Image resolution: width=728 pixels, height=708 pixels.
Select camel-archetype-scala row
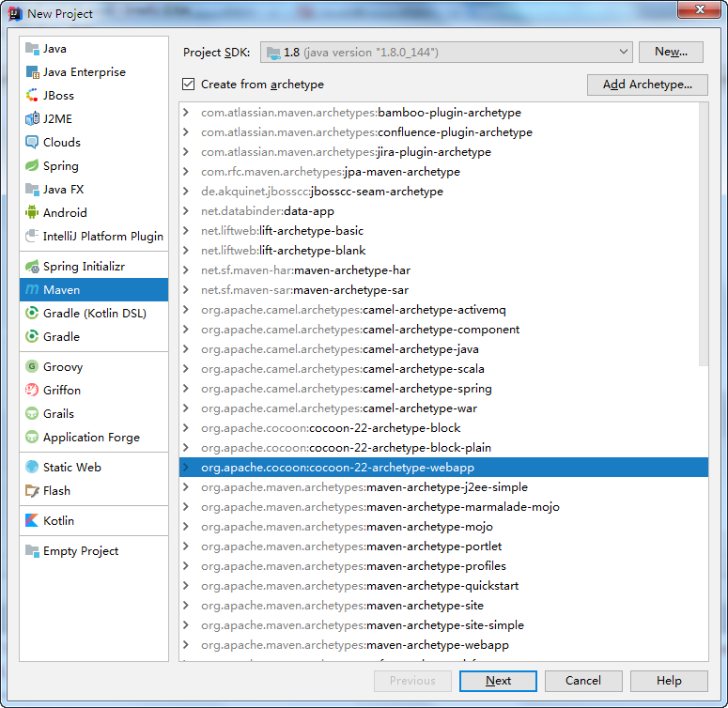click(x=443, y=369)
